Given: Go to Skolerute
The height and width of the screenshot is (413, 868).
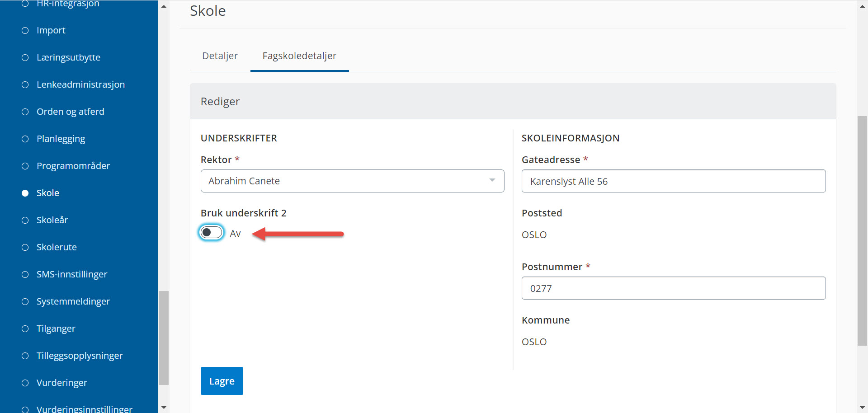Looking at the screenshot, I should 57,247.
